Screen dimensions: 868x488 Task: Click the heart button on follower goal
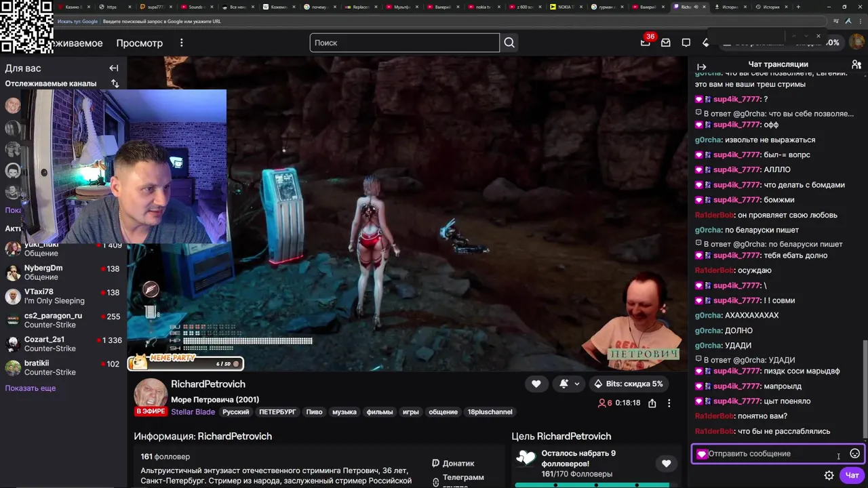pyautogui.click(x=666, y=464)
